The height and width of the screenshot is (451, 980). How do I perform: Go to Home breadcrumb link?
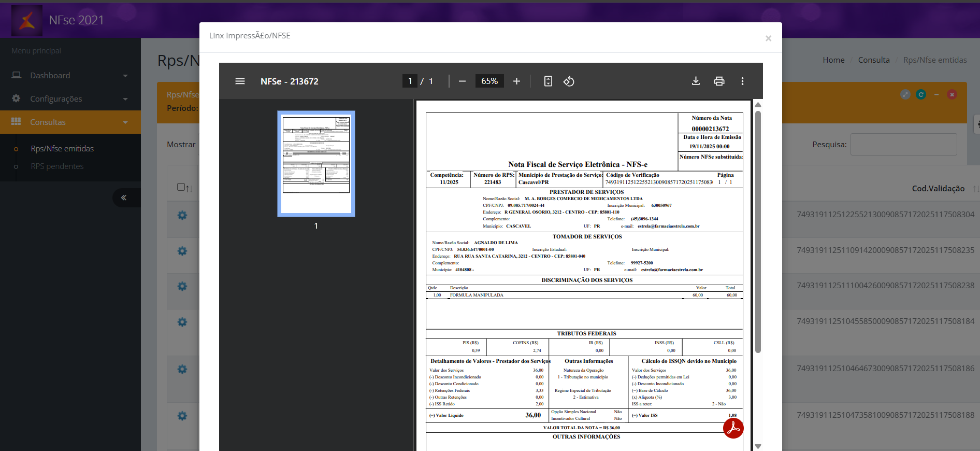(x=833, y=60)
